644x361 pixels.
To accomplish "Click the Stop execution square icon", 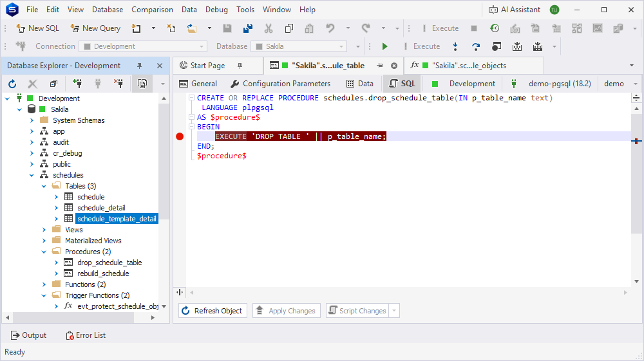I will pos(473,28).
